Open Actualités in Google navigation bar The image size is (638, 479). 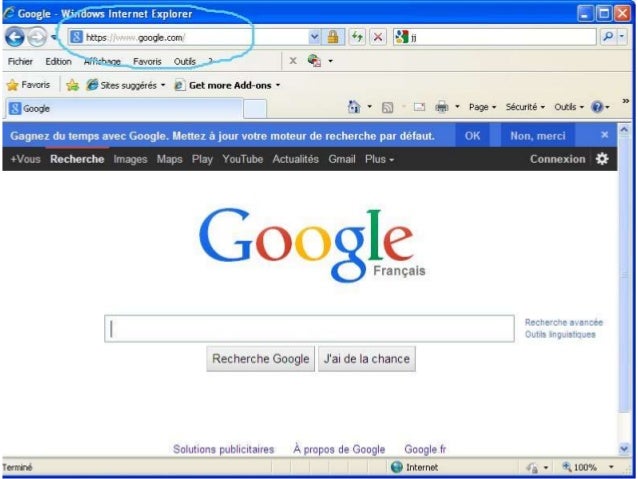[295, 159]
